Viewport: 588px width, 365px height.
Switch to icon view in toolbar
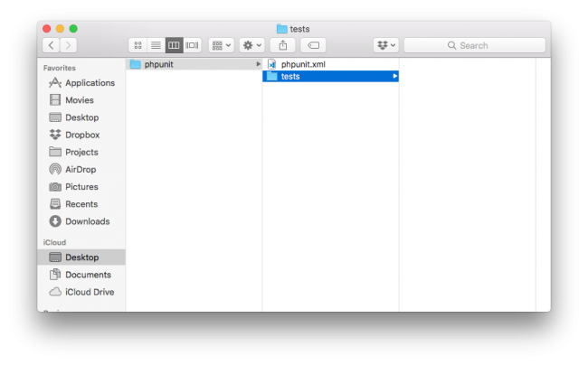[138, 45]
